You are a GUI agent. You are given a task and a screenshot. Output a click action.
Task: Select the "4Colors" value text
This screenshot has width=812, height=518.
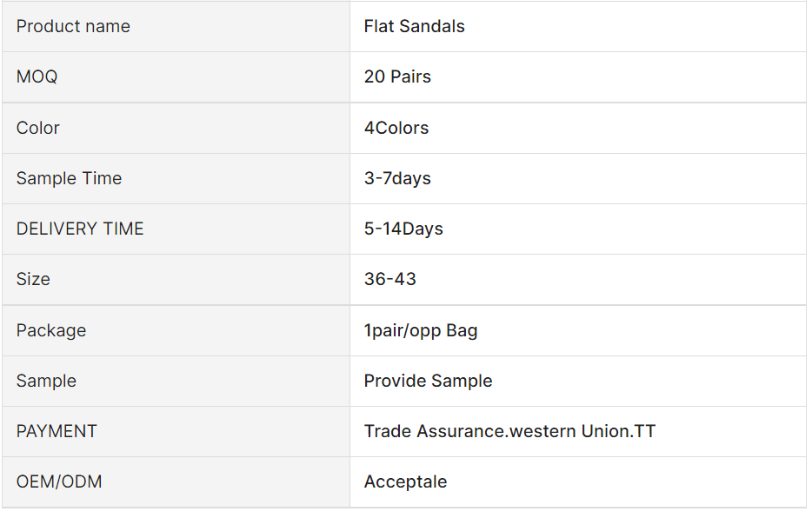(x=396, y=128)
